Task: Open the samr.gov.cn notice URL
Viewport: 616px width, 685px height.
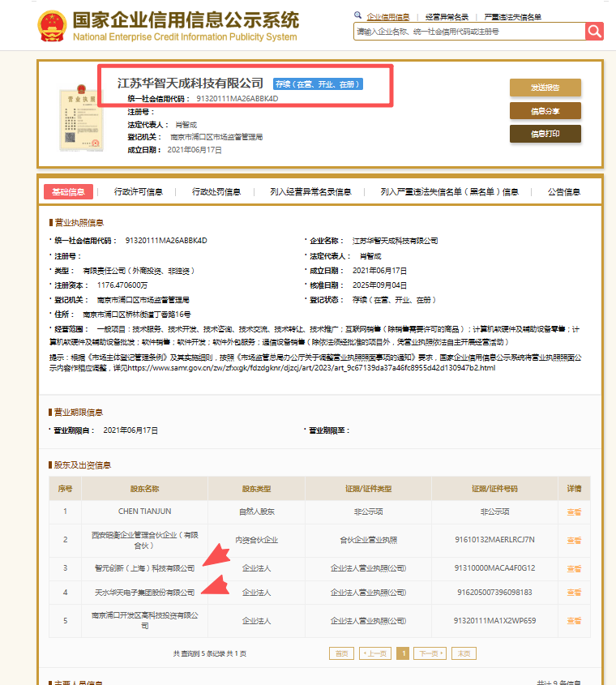Action: click(x=311, y=368)
